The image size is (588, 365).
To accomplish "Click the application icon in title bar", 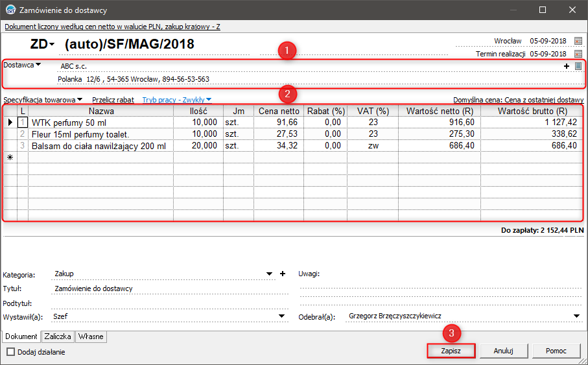I will (x=10, y=10).
